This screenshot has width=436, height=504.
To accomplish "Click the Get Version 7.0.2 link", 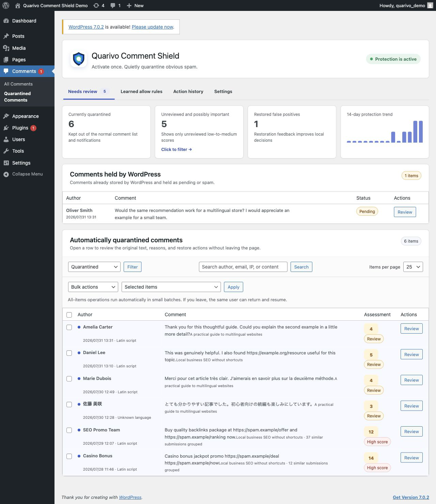I will coord(411,497).
